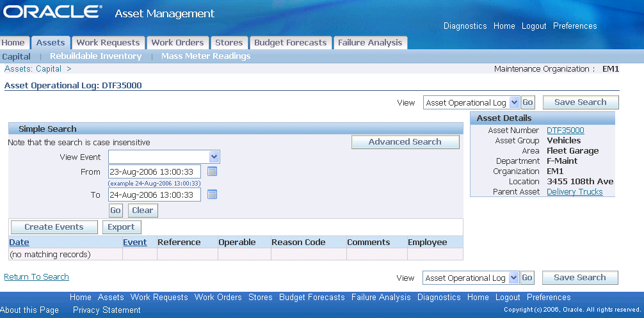Click the Return To Search link

pyautogui.click(x=36, y=277)
